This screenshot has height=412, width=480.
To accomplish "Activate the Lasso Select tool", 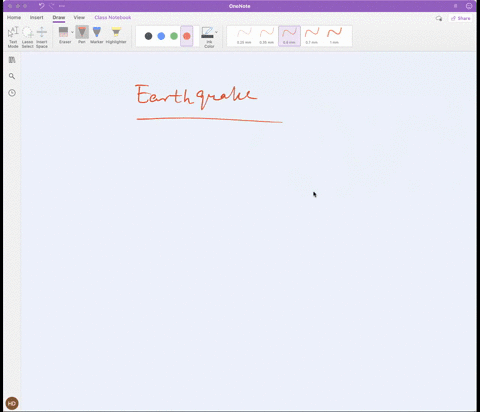I will [27, 37].
